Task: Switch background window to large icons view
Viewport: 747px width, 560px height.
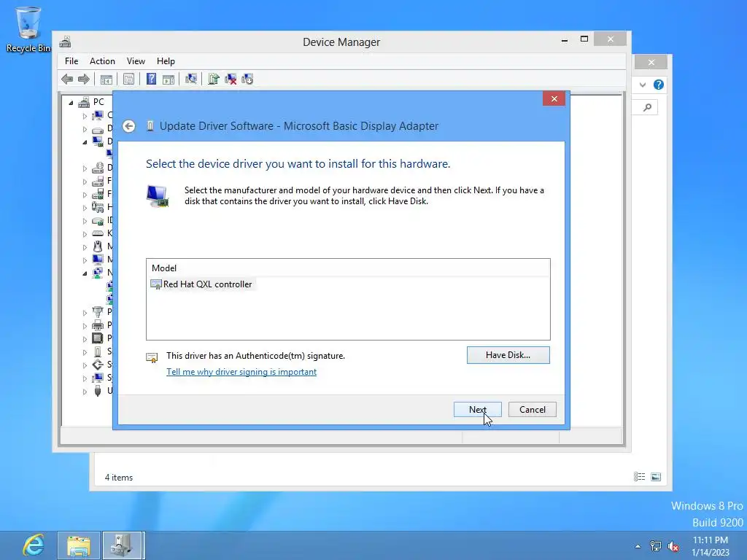Action: coord(656,477)
